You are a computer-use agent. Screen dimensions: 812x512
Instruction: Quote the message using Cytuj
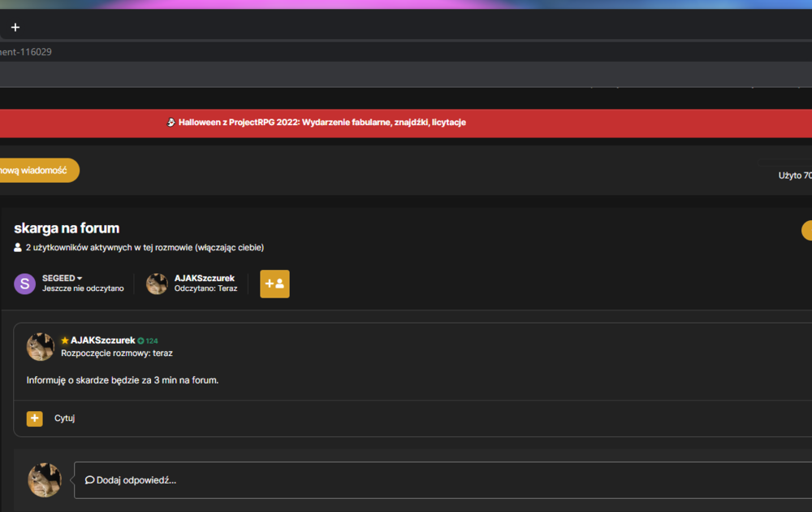pyautogui.click(x=65, y=419)
